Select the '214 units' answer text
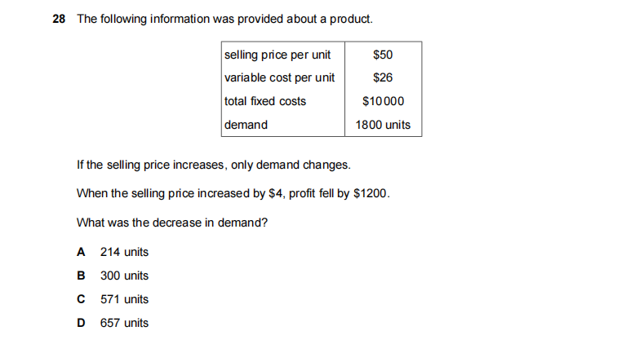 click(x=124, y=252)
